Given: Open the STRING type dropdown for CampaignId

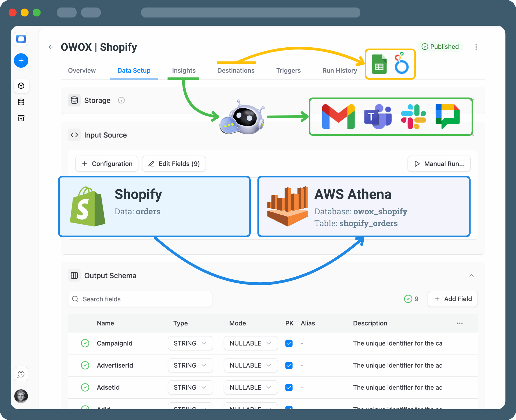Looking at the screenshot, I should coord(190,343).
